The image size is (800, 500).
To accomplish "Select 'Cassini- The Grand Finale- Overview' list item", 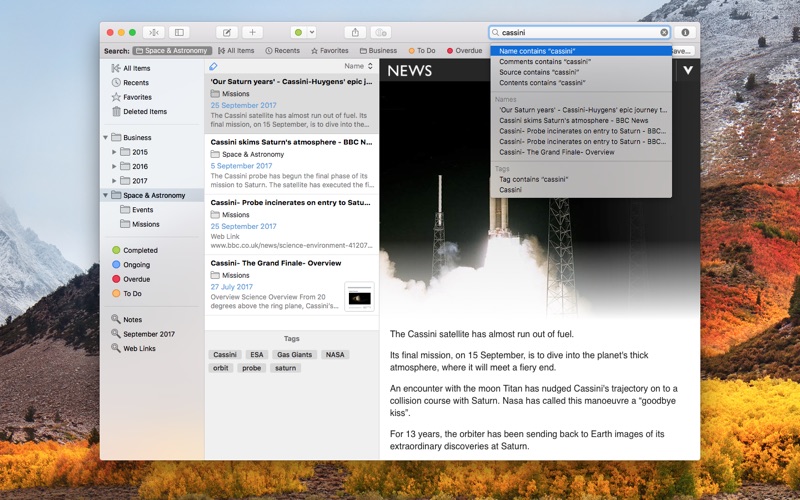I will click(291, 285).
